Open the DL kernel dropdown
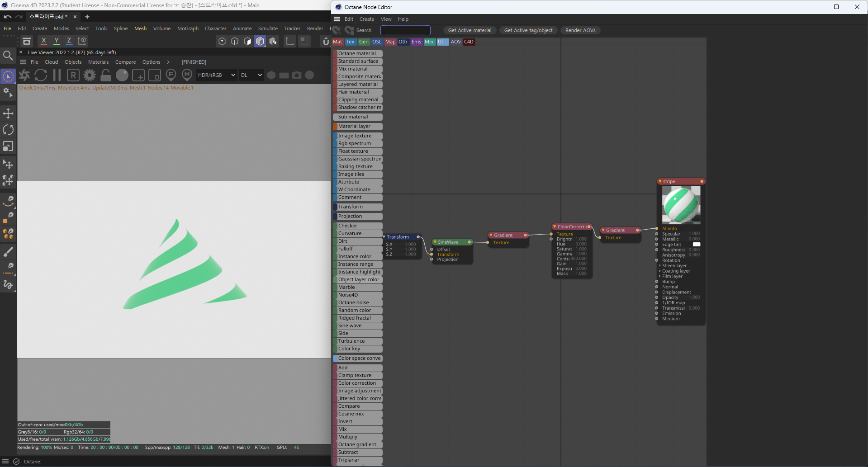This screenshot has height=467, width=868. 251,75
